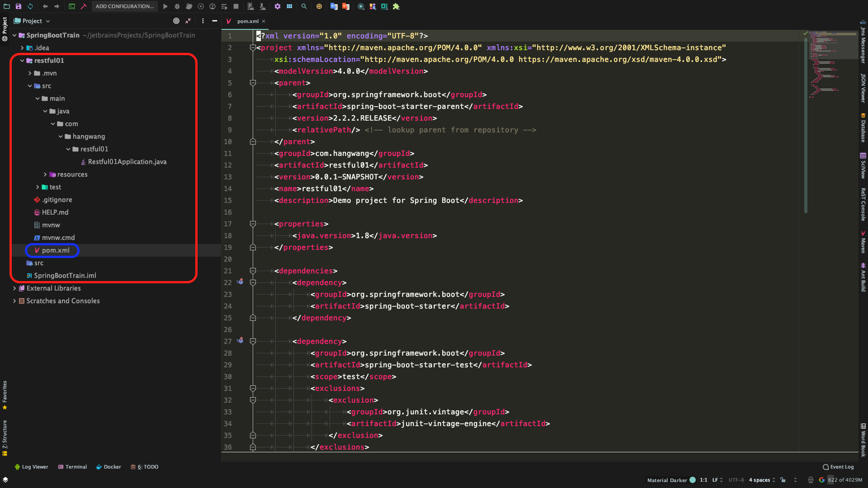Click the Material Darker theme color indicator
This screenshot has width=868, height=488.
coord(693,480)
